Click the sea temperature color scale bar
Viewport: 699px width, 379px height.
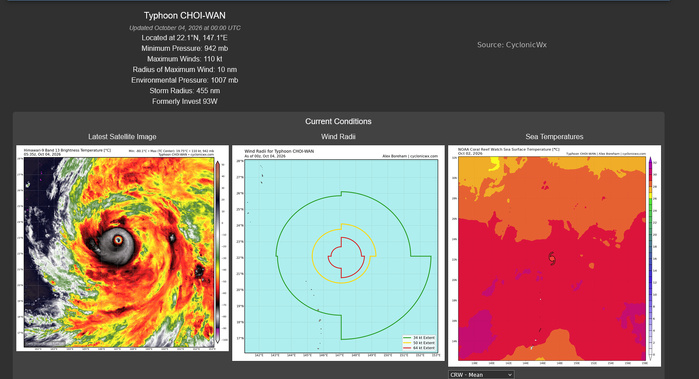click(650, 259)
